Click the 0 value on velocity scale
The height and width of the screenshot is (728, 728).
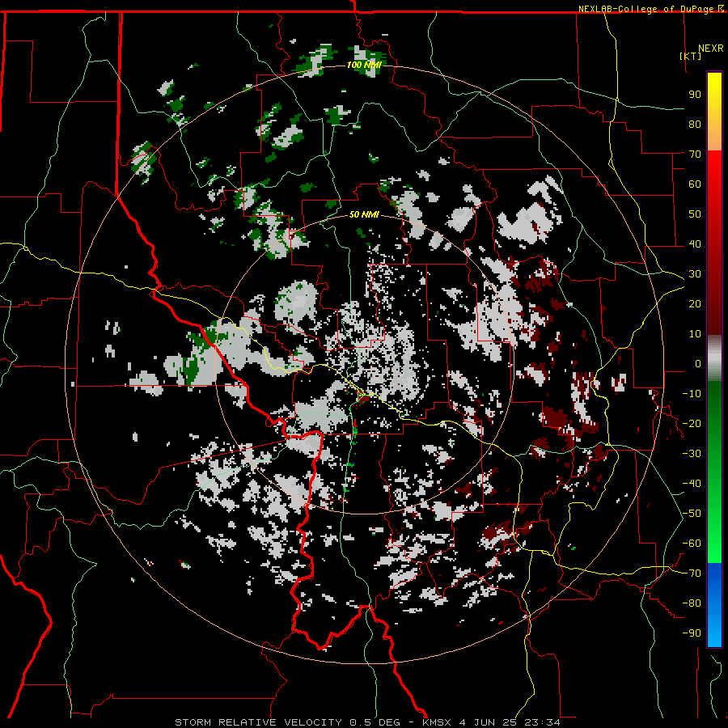point(698,363)
